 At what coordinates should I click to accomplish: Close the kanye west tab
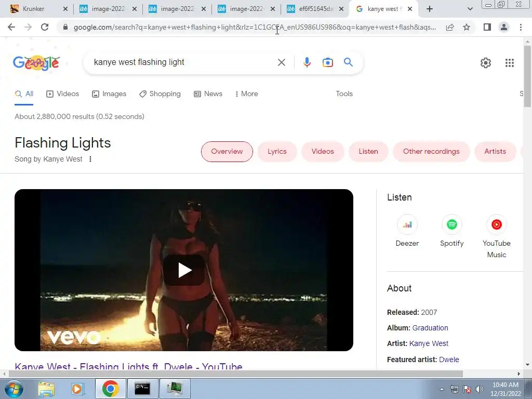click(x=410, y=9)
